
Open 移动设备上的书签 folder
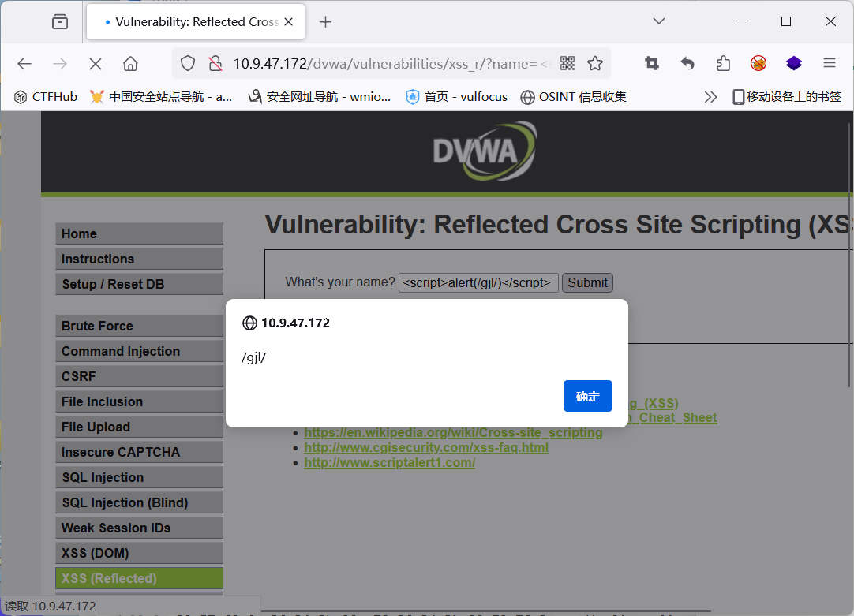[787, 97]
